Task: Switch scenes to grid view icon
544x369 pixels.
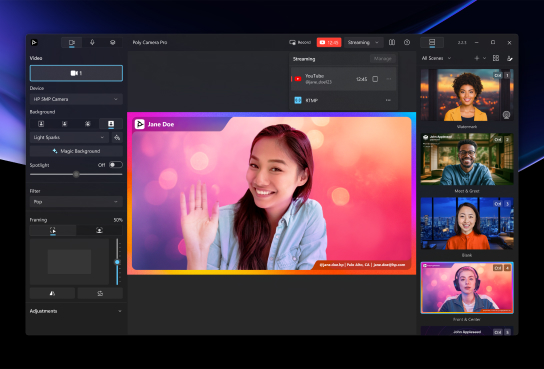Action: pyautogui.click(x=496, y=58)
